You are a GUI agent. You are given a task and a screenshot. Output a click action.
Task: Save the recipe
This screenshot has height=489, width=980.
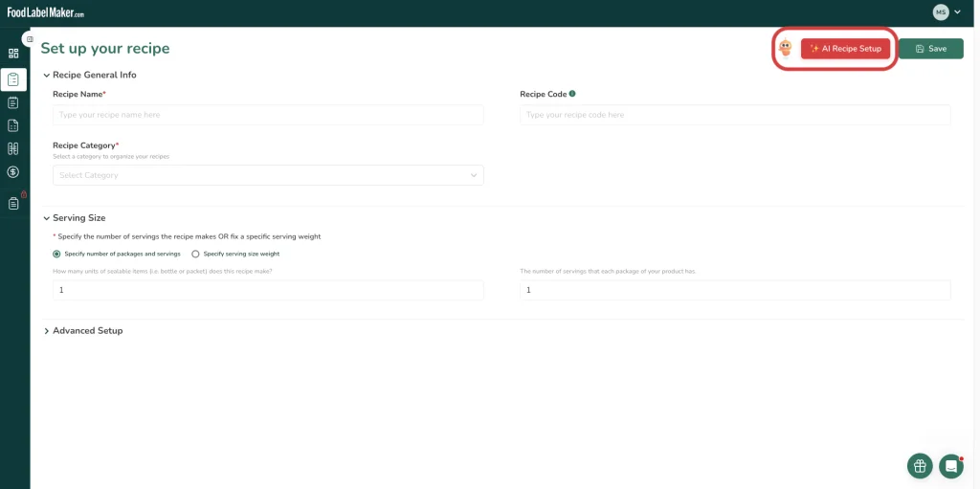930,49
